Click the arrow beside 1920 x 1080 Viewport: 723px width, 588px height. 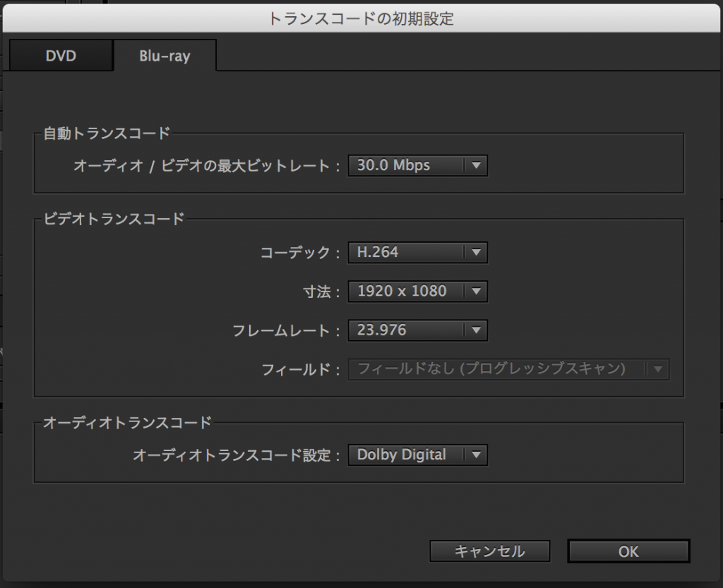[476, 291]
